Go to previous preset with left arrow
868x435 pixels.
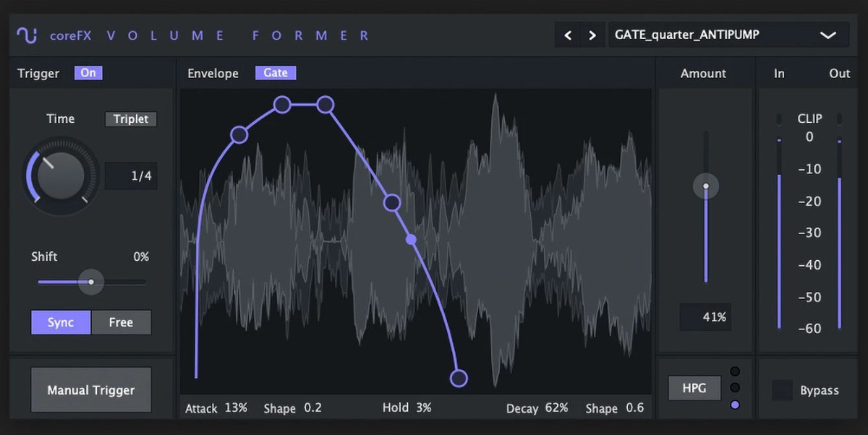pos(568,35)
